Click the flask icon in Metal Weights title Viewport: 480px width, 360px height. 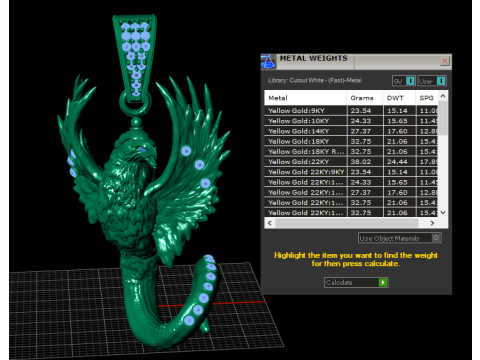tap(268, 61)
